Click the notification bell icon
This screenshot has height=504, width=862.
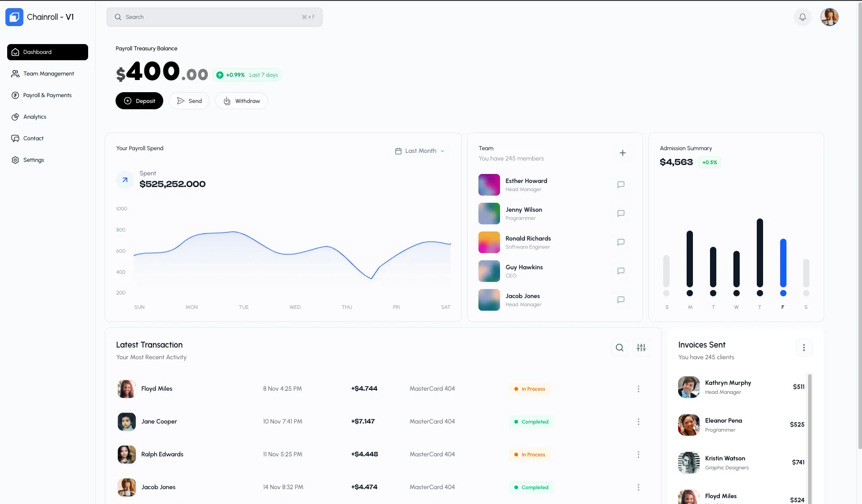click(x=802, y=17)
